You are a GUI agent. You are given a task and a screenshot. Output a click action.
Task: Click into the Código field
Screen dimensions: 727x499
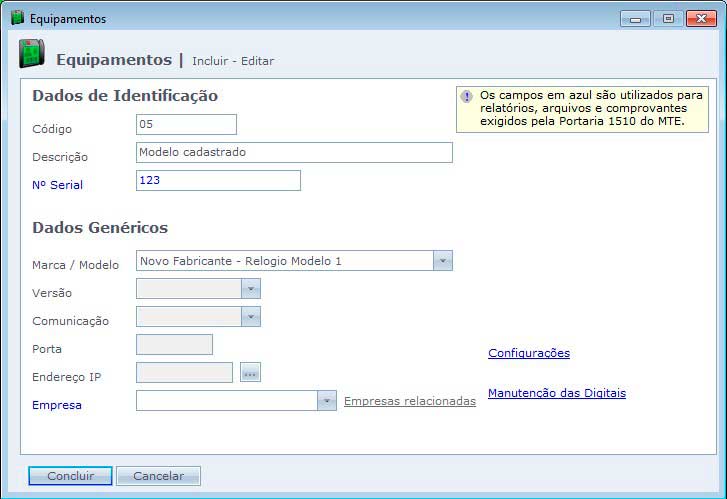(x=186, y=124)
